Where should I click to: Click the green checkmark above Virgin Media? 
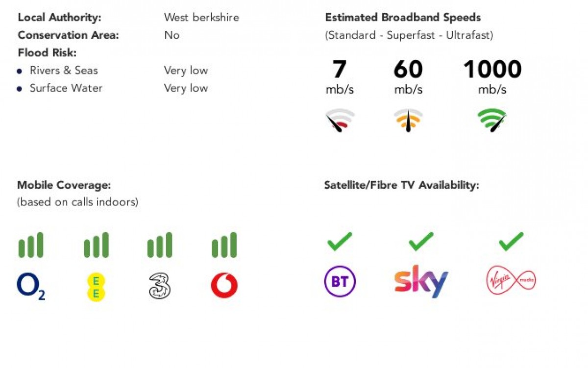tap(511, 241)
